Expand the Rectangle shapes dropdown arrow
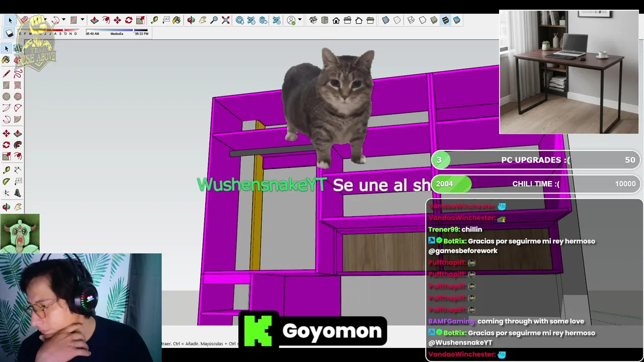 [x=82, y=19]
